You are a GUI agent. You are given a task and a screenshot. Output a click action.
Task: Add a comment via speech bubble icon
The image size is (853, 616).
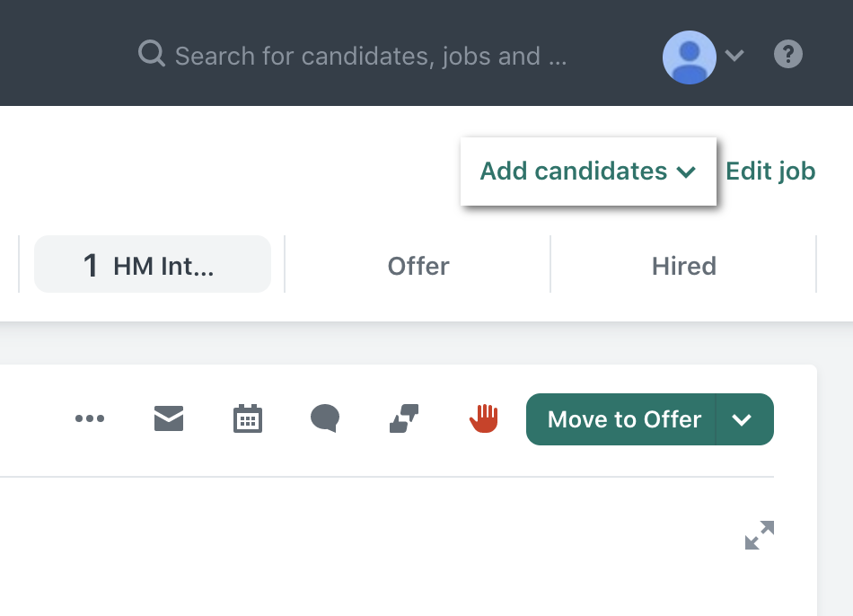tap(325, 418)
